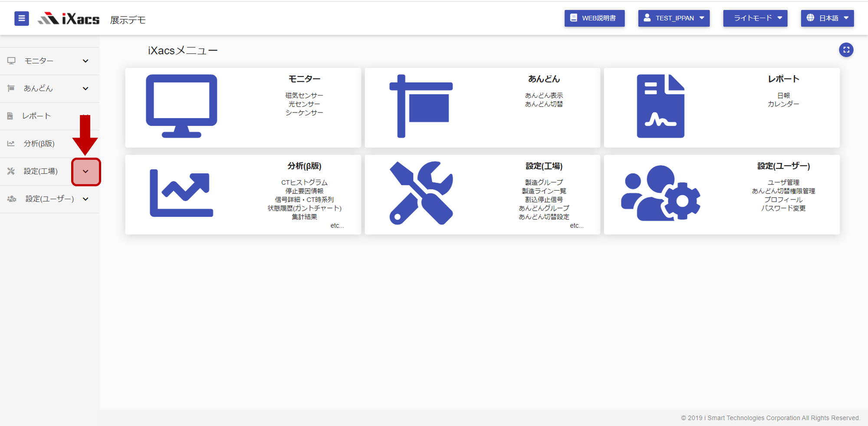The width and height of the screenshot is (868, 426).
Task: Click the users icon beside 設定(ユーザー) in sidebar
Action: click(x=12, y=199)
